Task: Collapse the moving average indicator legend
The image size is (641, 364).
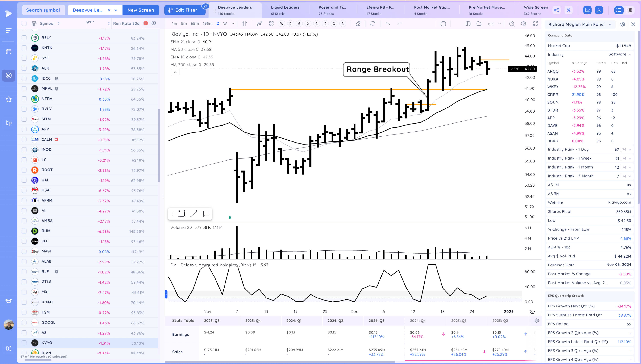Action: [x=175, y=72]
